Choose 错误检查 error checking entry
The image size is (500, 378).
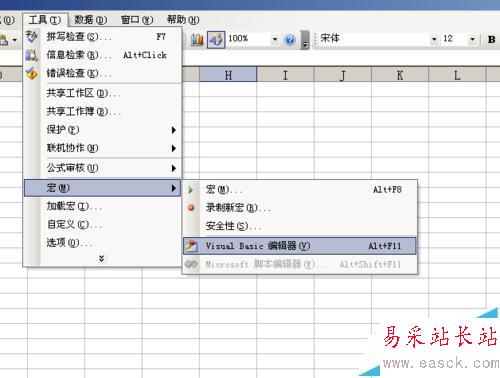pos(103,73)
